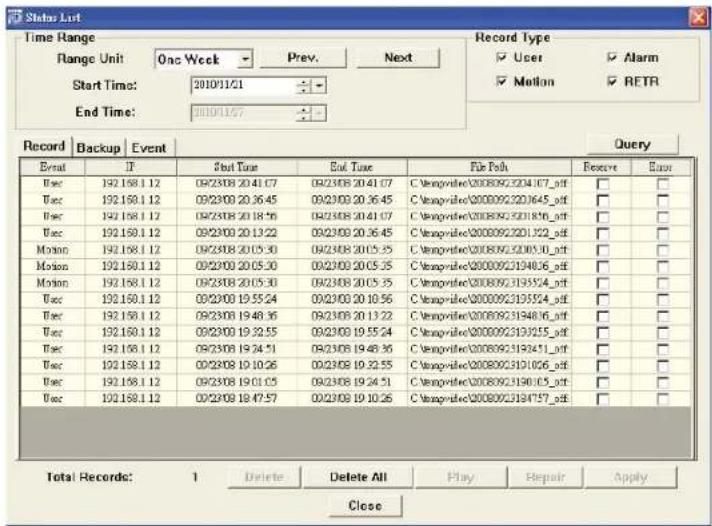
Task: Sort by the File Path column header
Action: point(489,167)
